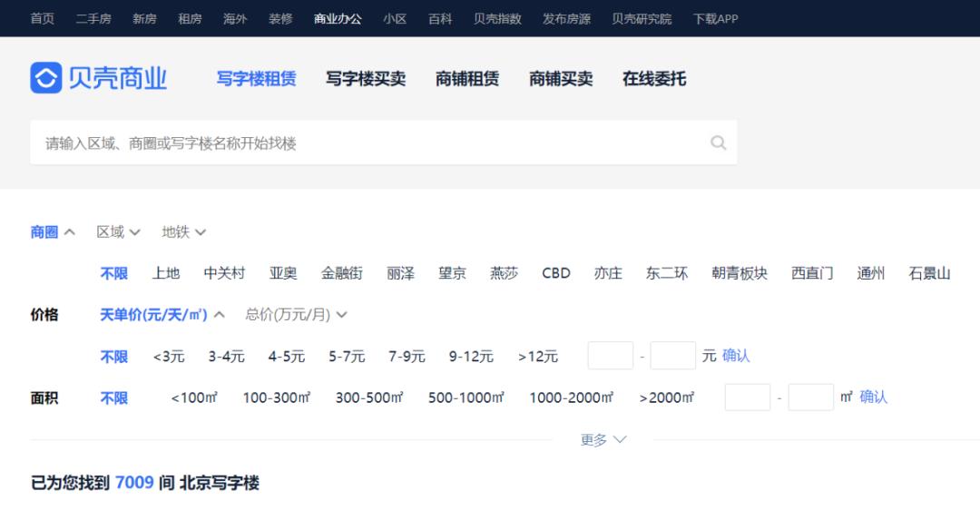
Task: Expand the 区域 filter dropdown
Action: click(118, 232)
